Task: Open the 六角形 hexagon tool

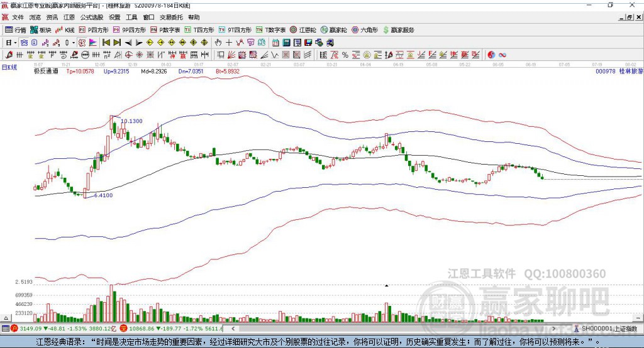Action: click(x=365, y=30)
